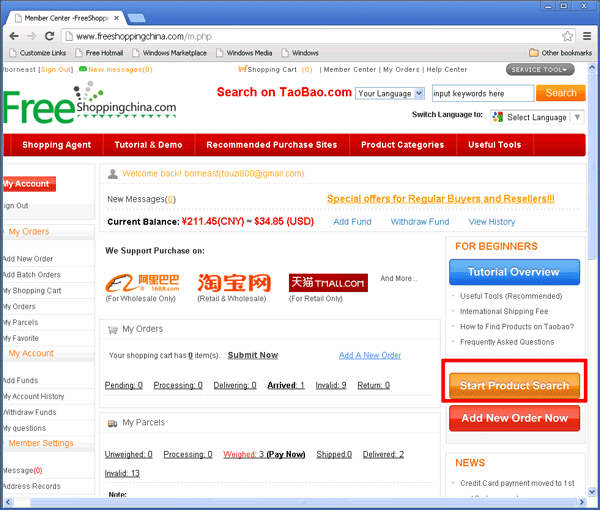600x510 pixels.
Task: Click the browser back arrow
Action: coord(14,36)
